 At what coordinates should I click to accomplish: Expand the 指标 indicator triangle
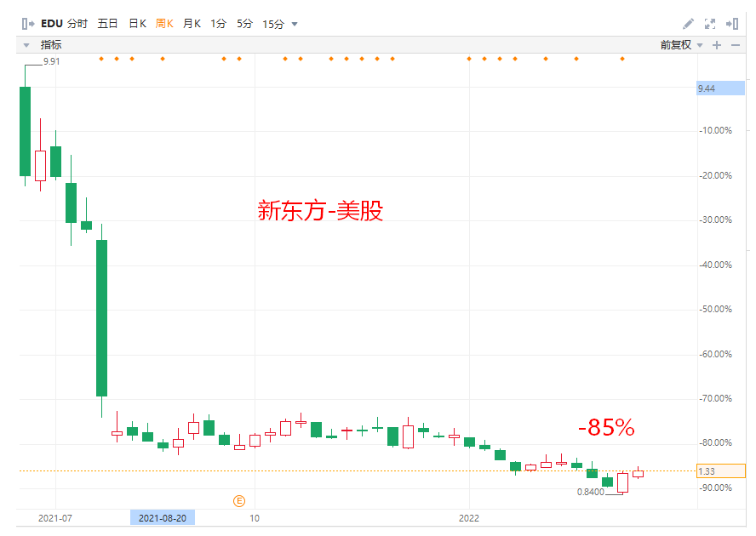[x=26, y=45]
